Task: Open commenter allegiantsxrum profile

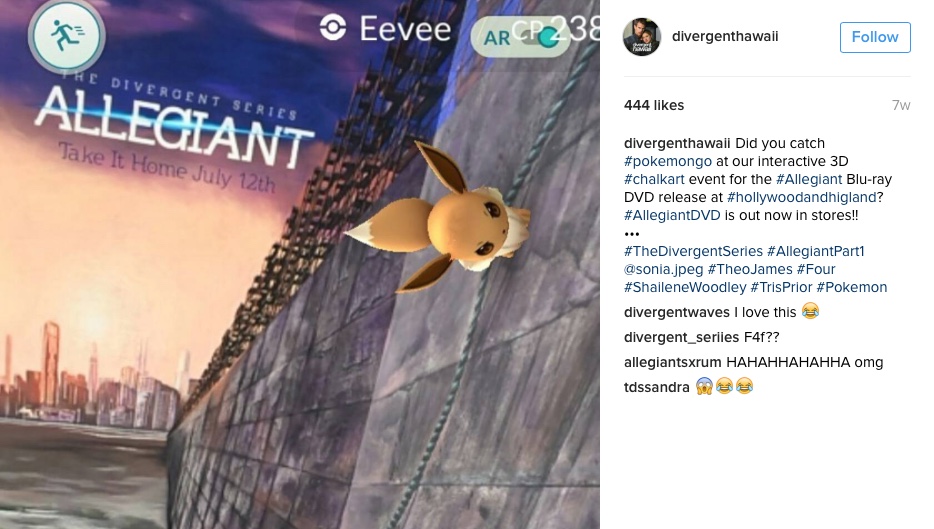Action: coord(673,362)
